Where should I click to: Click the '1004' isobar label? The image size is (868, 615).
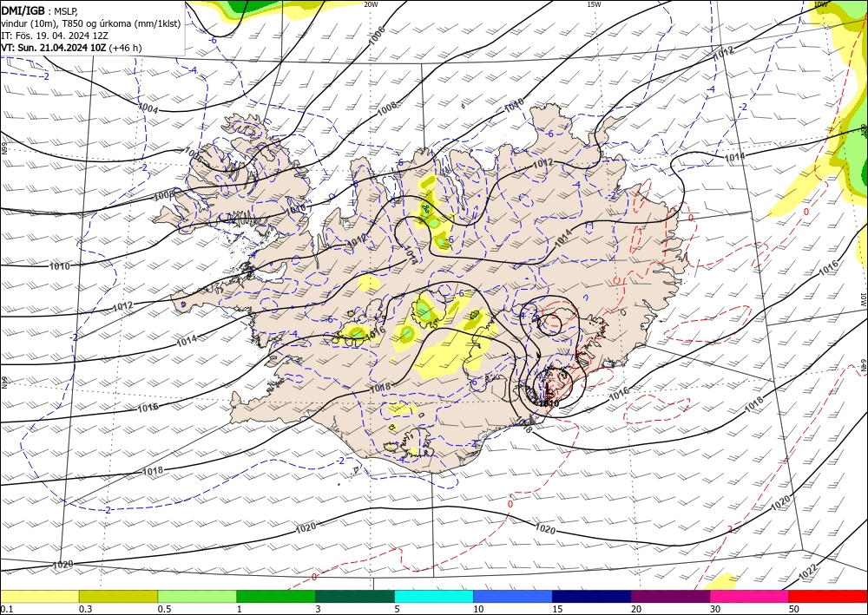point(148,108)
